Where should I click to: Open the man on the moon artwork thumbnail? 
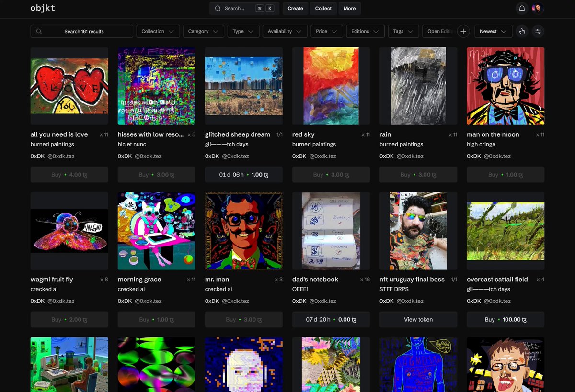point(506,86)
